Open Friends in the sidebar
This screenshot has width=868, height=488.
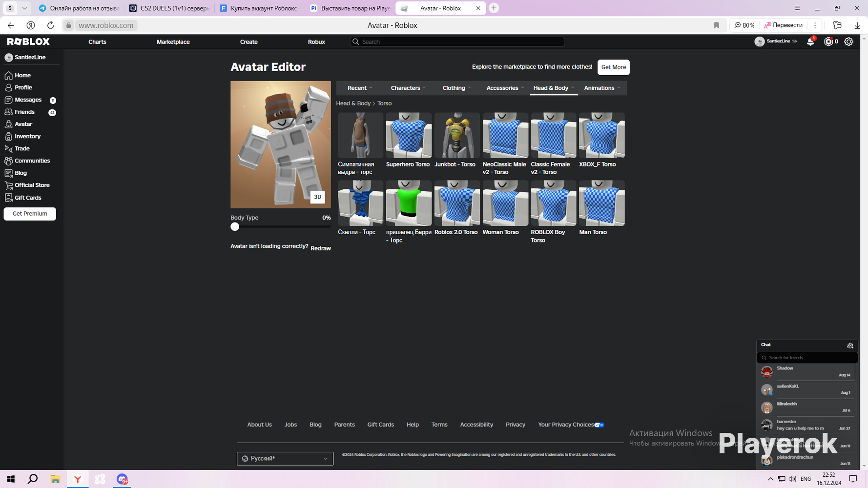coord(24,112)
